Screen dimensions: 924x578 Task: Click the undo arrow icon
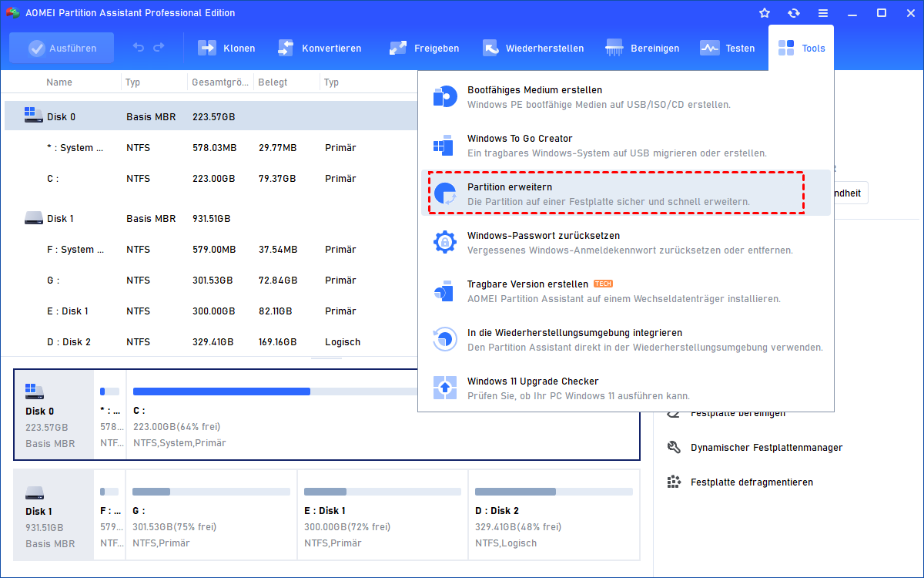click(x=139, y=48)
